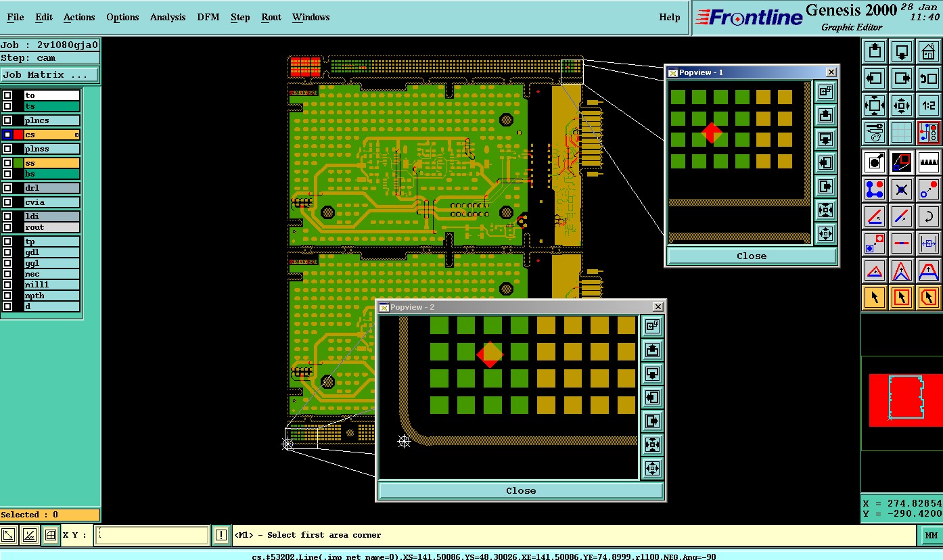Open the File menu
Image resolution: width=943 pixels, height=560 pixels.
point(15,17)
